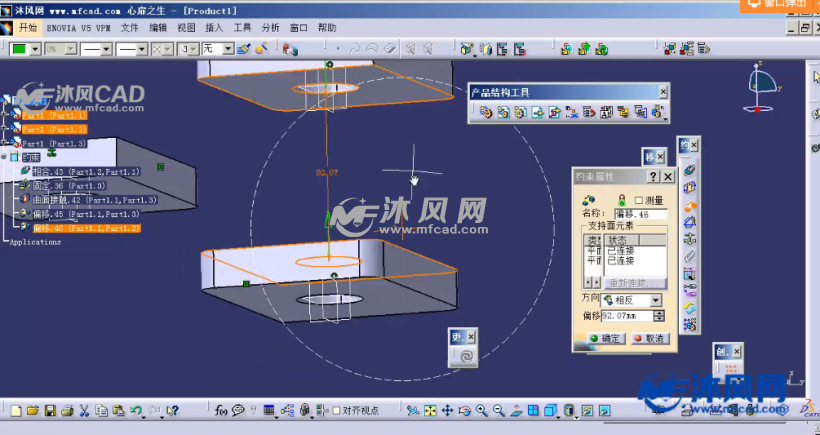The height and width of the screenshot is (435, 820).
Task: Click the Print icon
Action: click(x=67, y=411)
